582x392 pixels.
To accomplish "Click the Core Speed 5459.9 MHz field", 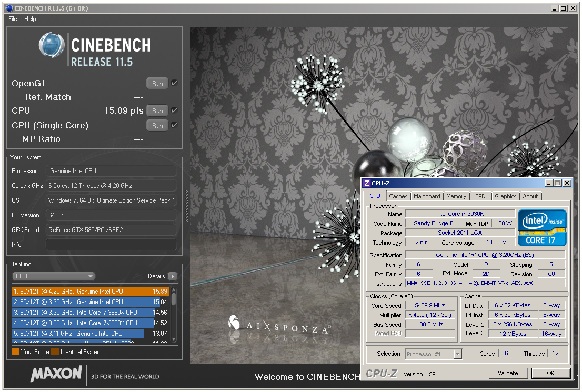I will click(x=430, y=305).
